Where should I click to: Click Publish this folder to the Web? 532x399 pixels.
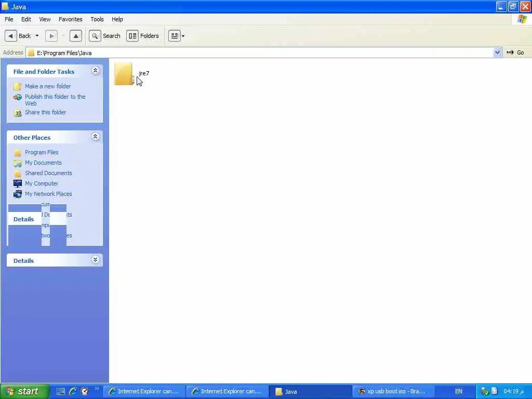[x=55, y=100]
